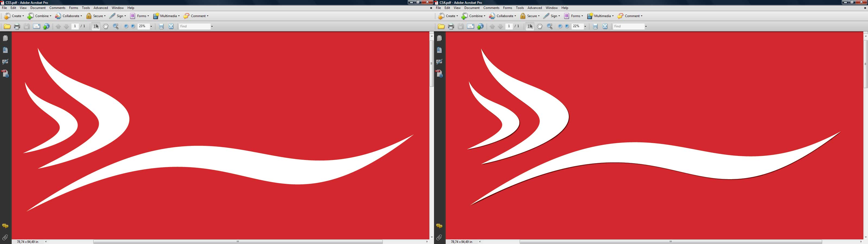This screenshot has height=244, width=868.
Task: Expand the Create dropdown in CS5.pdf window
Action: pyautogui.click(x=23, y=16)
